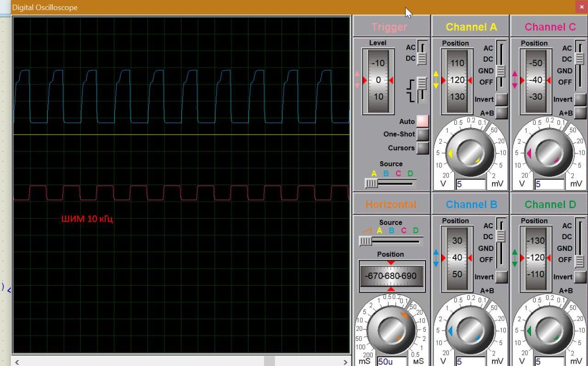Click the scrollbar left arrow under display
Image resolution: width=588 pixels, height=366 pixels.
17,361
